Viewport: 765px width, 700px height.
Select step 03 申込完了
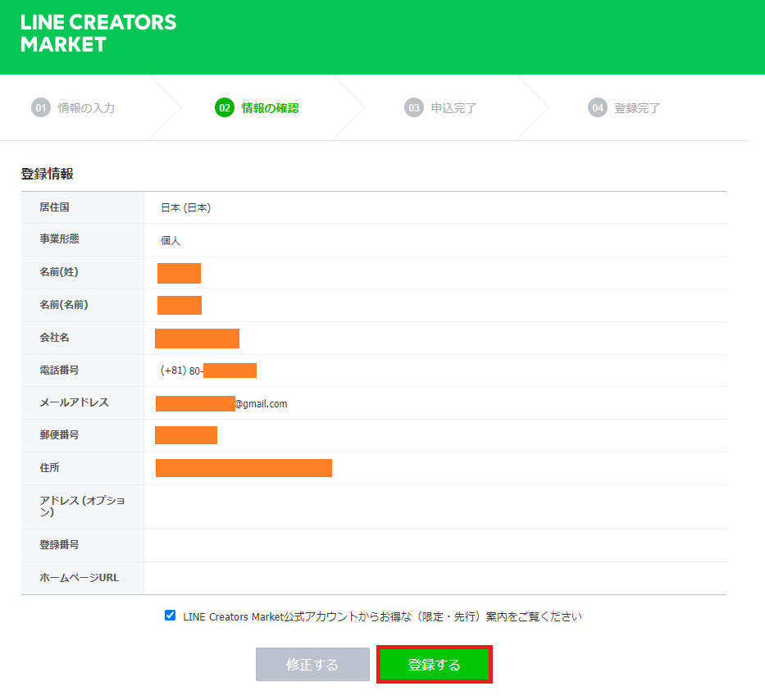(440, 108)
